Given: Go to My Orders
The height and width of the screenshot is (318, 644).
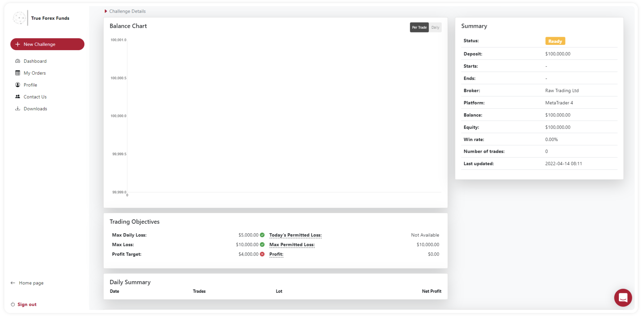Looking at the screenshot, I should tap(35, 73).
